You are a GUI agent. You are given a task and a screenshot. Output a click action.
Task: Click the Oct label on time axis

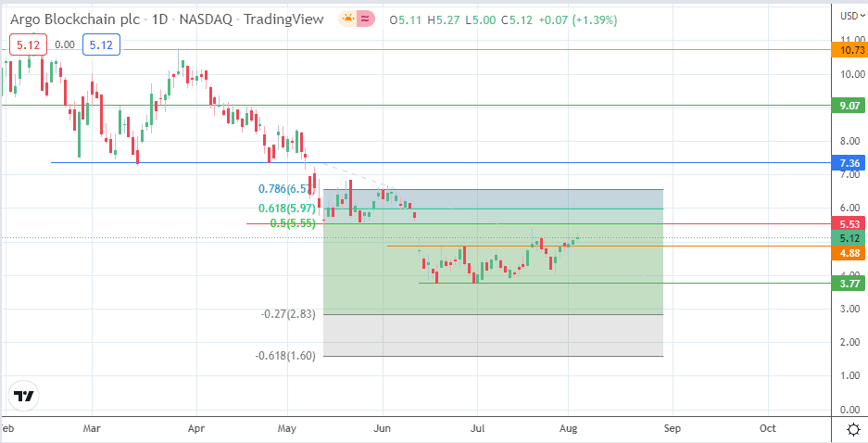(768, 428)
